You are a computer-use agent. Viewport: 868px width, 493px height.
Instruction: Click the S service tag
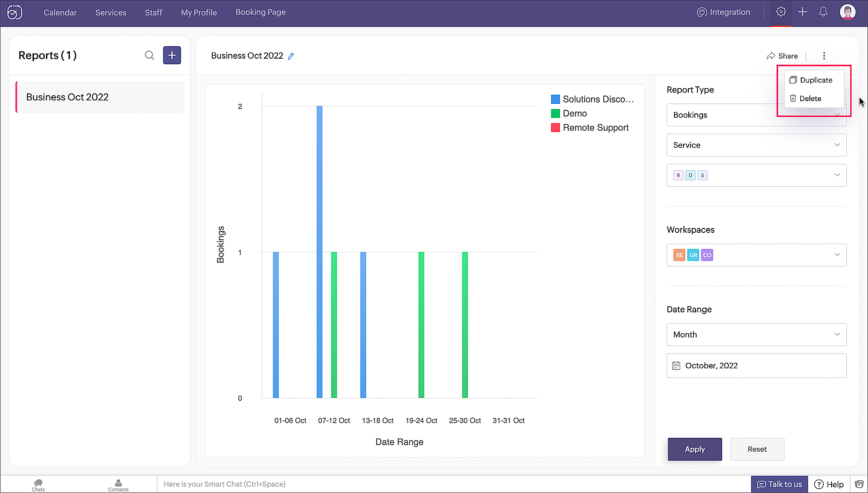click(703, 175)
